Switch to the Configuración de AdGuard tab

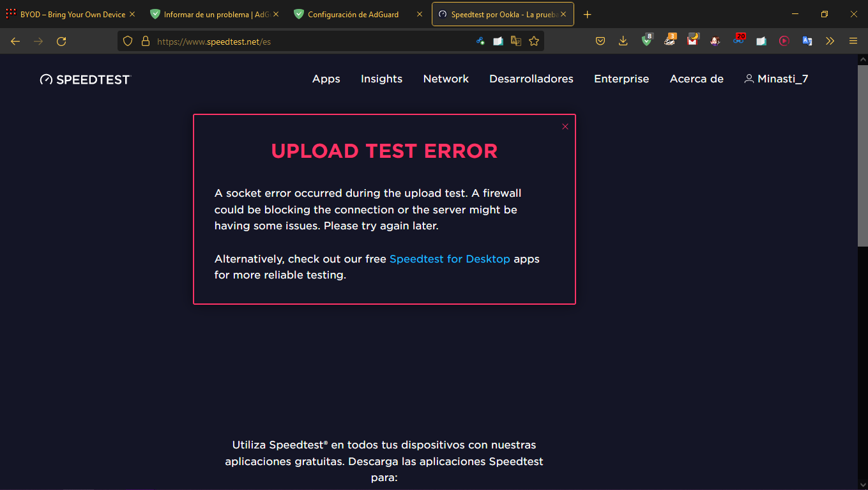[x=359, y=14]
